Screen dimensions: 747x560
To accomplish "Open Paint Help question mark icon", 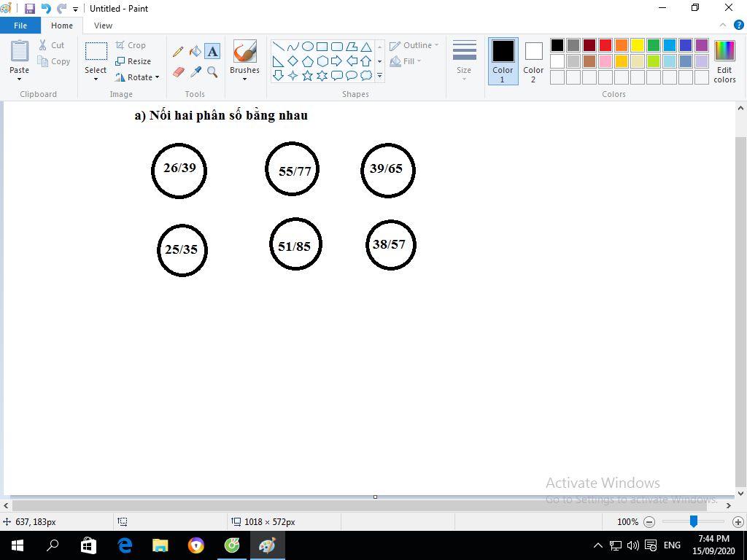I will (738, 26).
